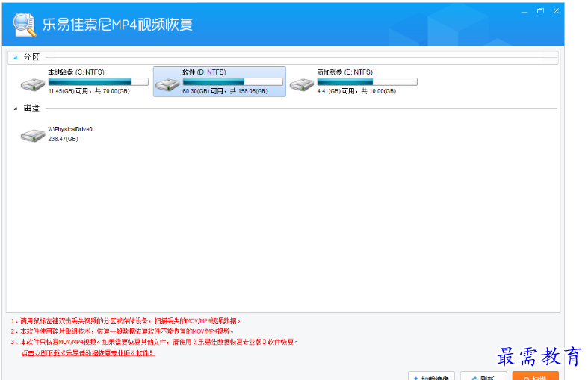The image size is (588, 380).
Task: Click the orange 扫描 scan button
Action: pyautogui.click(x=535, y=376)
